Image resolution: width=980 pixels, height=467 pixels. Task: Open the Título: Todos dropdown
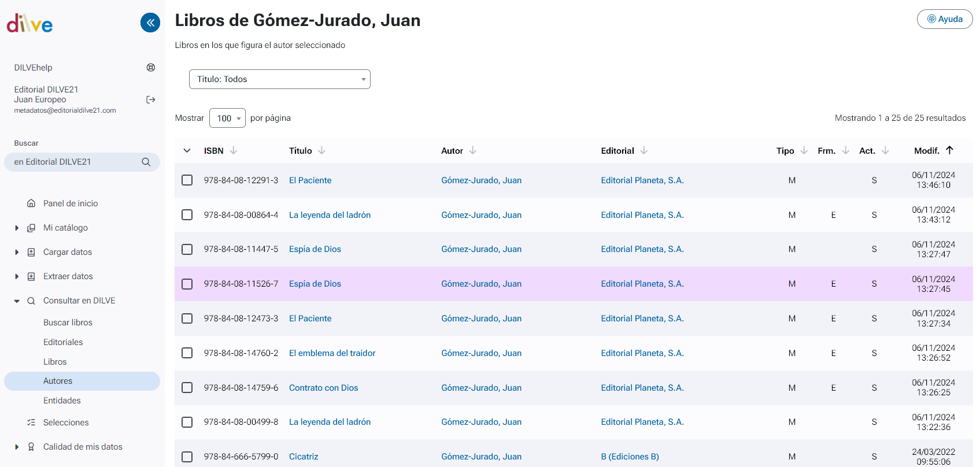(280, 79)
